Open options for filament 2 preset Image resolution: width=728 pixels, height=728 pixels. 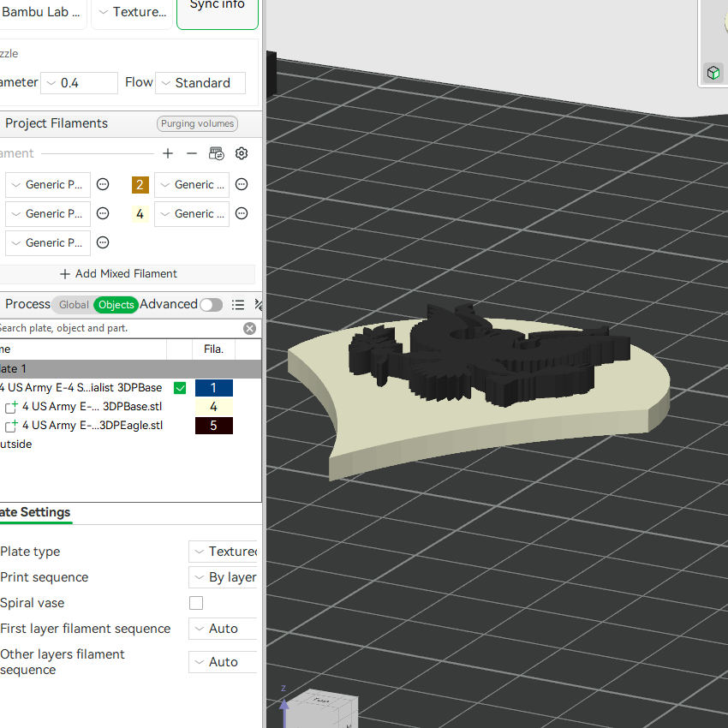coord(242,184)
